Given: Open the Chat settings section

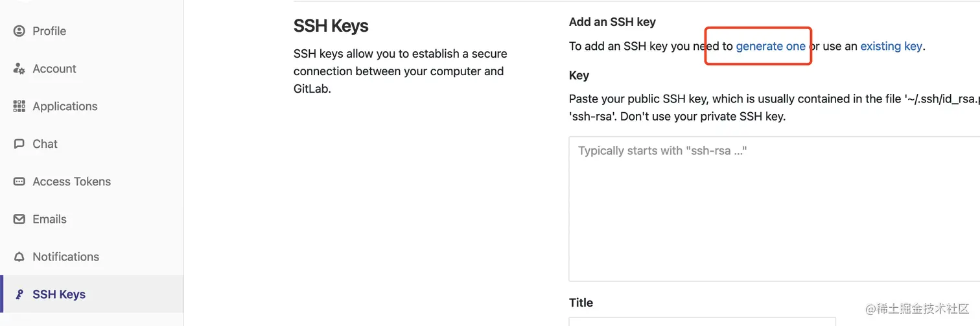Looking at the screenshot, I should click(x=45, y=144).
